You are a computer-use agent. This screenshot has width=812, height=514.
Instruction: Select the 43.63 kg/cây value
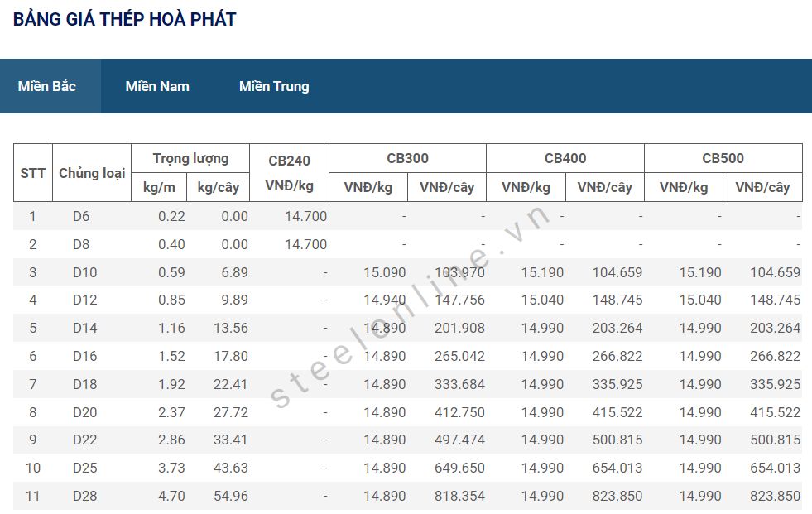(231, 468)
